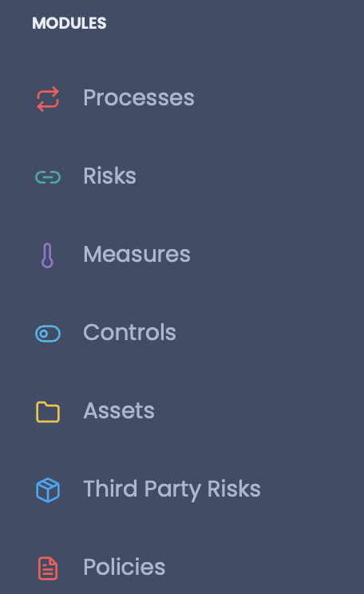Click the red document Policies icon

(48, 568)
